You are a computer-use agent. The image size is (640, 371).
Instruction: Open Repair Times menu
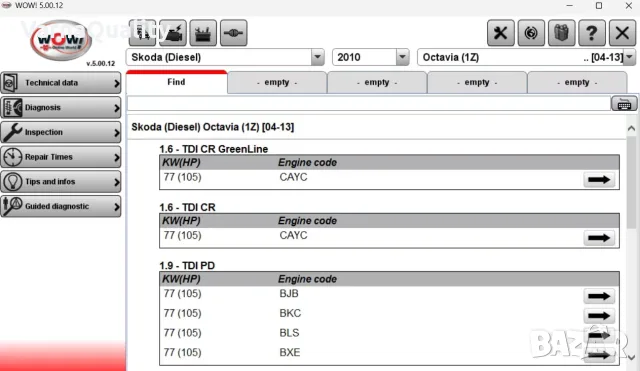click(61, 157)
